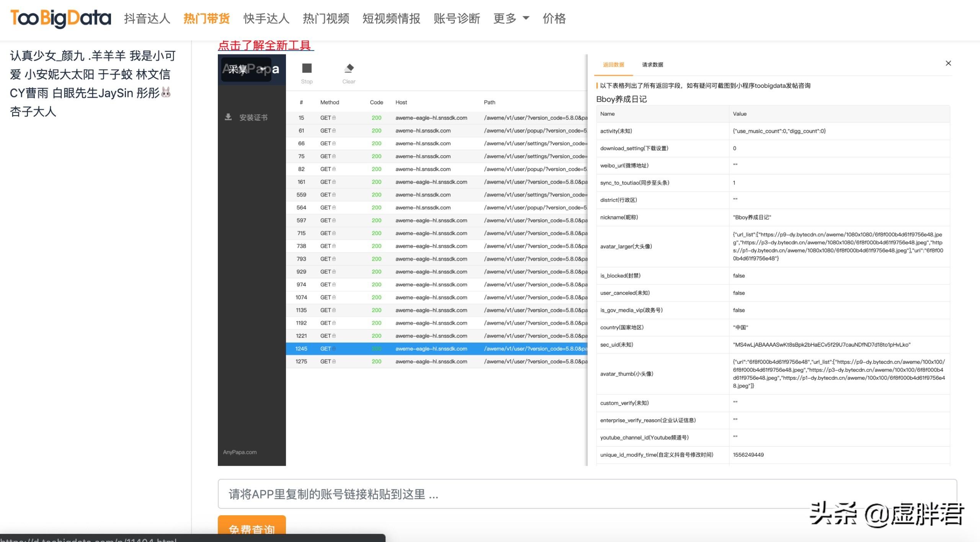Click the nickname(昵称) field row
The width and height of the screenshot is (980, 542).
click(x=773, y=217)
